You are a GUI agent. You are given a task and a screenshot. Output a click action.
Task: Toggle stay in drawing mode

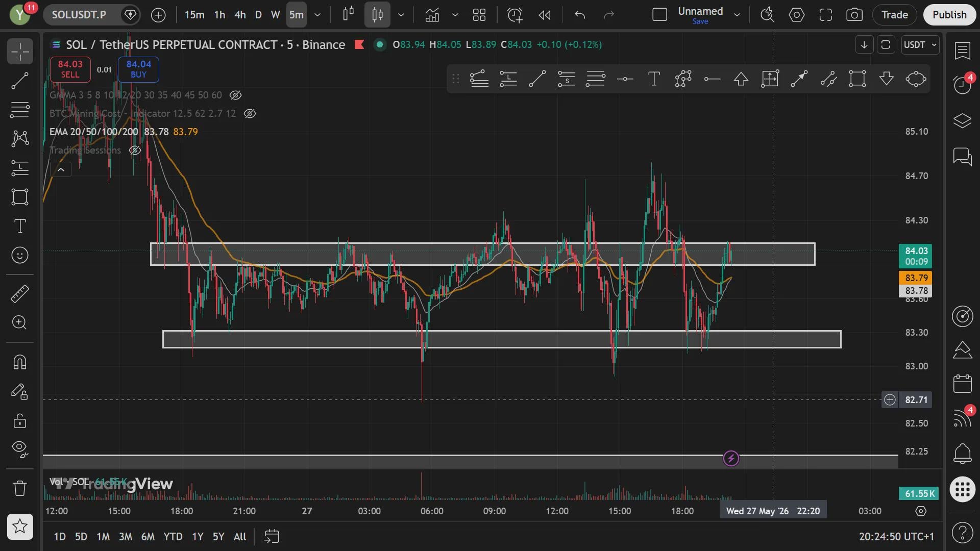click(x=20, y=391)
